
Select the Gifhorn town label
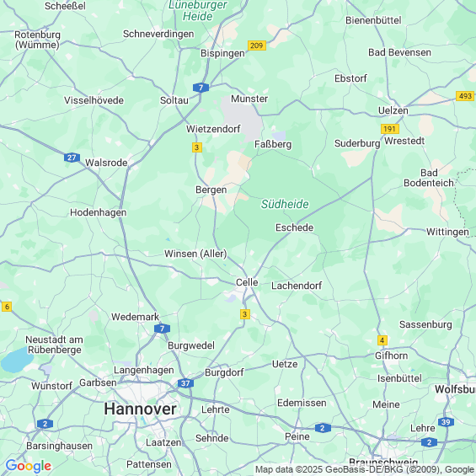(391, 356)
